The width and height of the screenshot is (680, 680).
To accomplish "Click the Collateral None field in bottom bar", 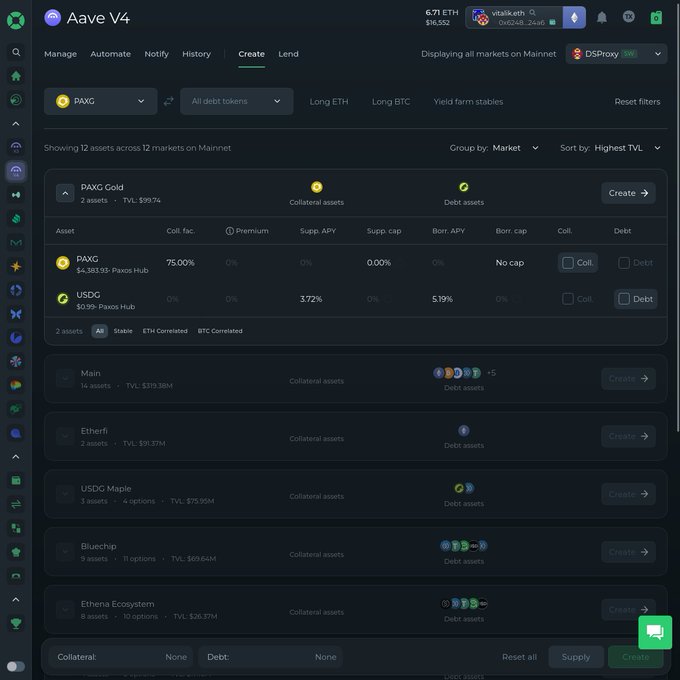I will click(x=122, y=657).
